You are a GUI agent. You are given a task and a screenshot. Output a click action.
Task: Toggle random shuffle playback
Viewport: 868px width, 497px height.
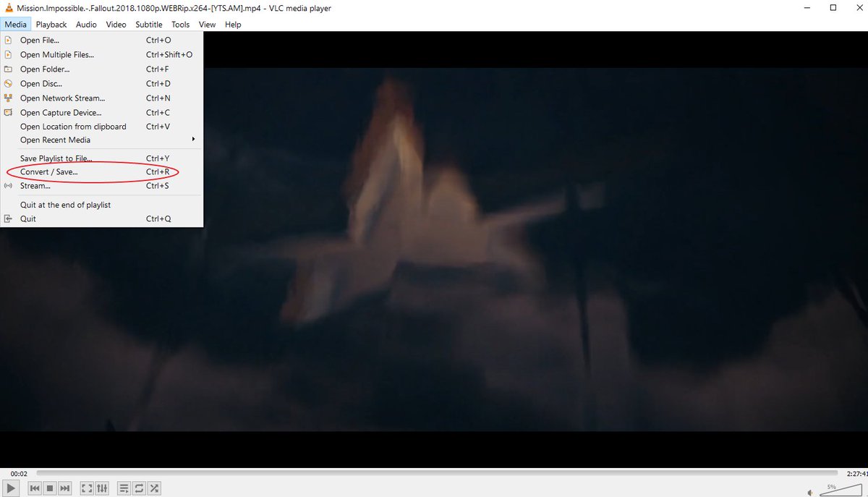point(154,488)
